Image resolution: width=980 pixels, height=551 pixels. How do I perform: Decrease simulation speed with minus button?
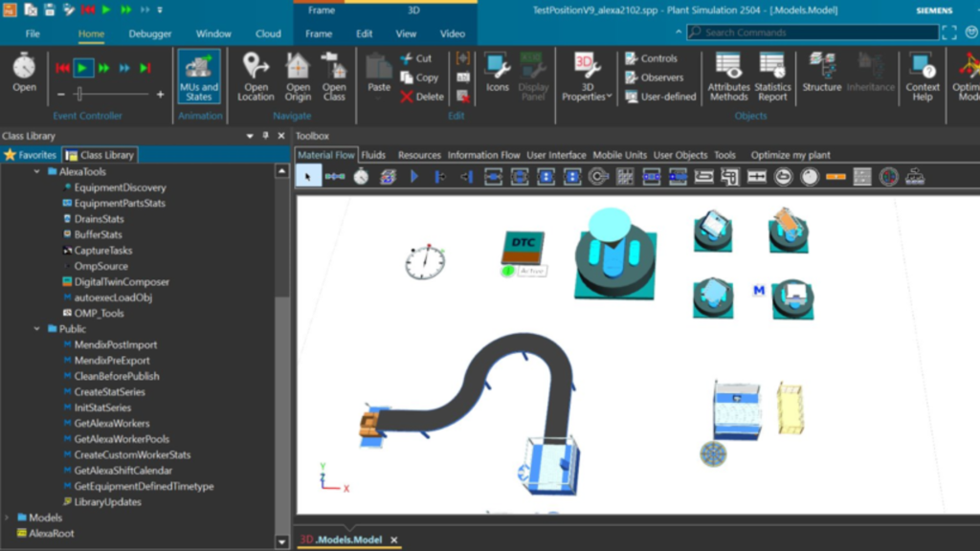click(60, 95)
